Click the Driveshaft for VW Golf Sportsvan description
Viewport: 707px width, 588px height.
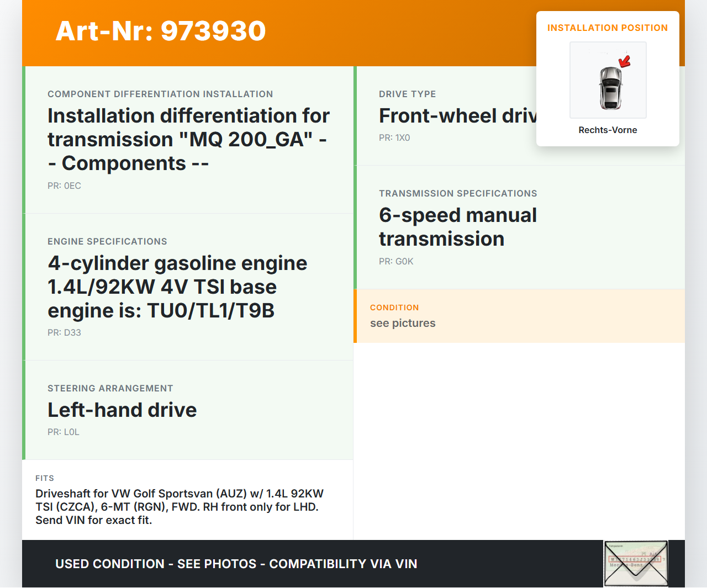(180, 507)
